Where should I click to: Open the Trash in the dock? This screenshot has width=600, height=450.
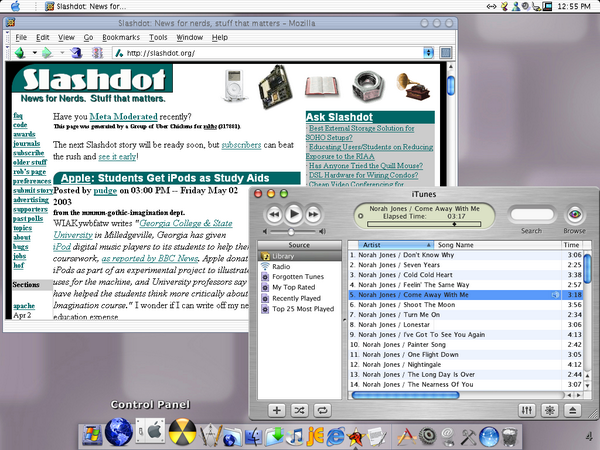(x=511, y=435)
